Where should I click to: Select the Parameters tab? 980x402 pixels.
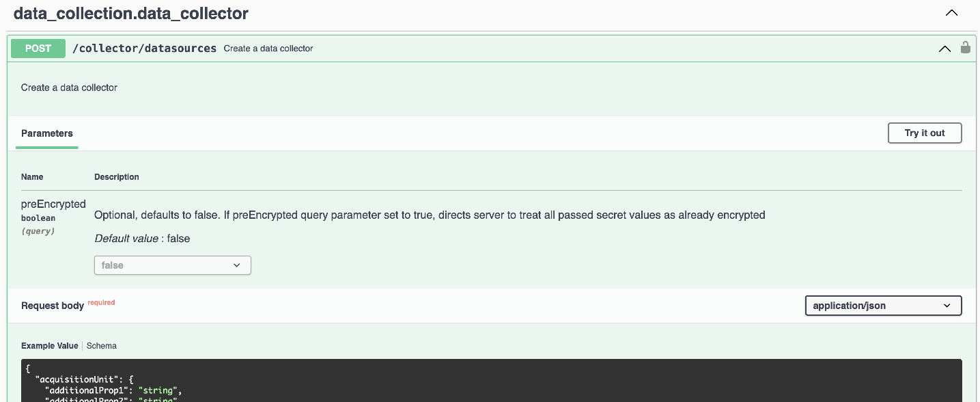coord(47,133)
